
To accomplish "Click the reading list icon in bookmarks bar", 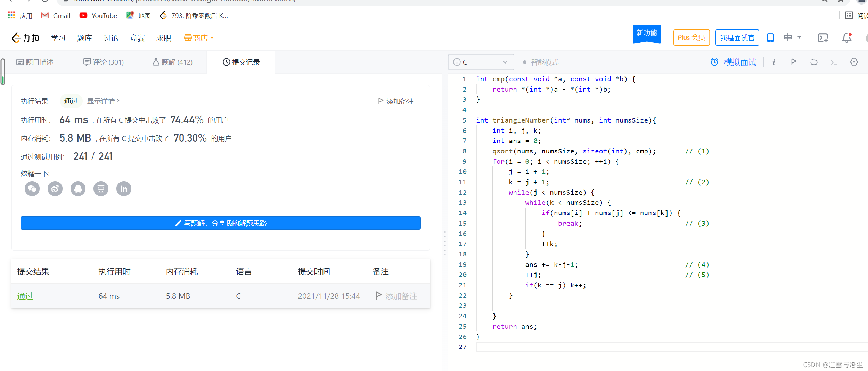I will tap(849, 15).
